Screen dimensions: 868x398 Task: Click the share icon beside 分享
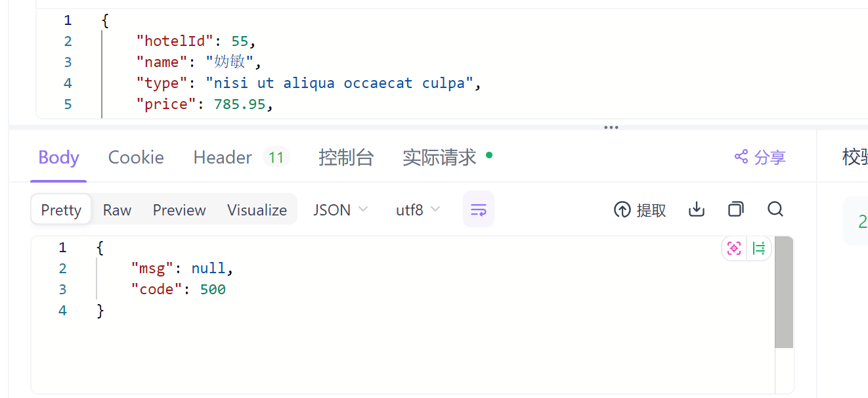click(741, 157)
